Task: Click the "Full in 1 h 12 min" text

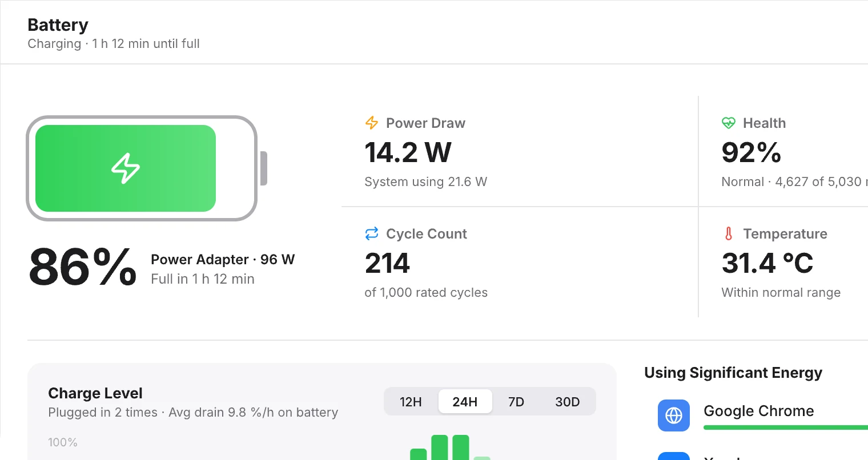Action: click(203, 279)
